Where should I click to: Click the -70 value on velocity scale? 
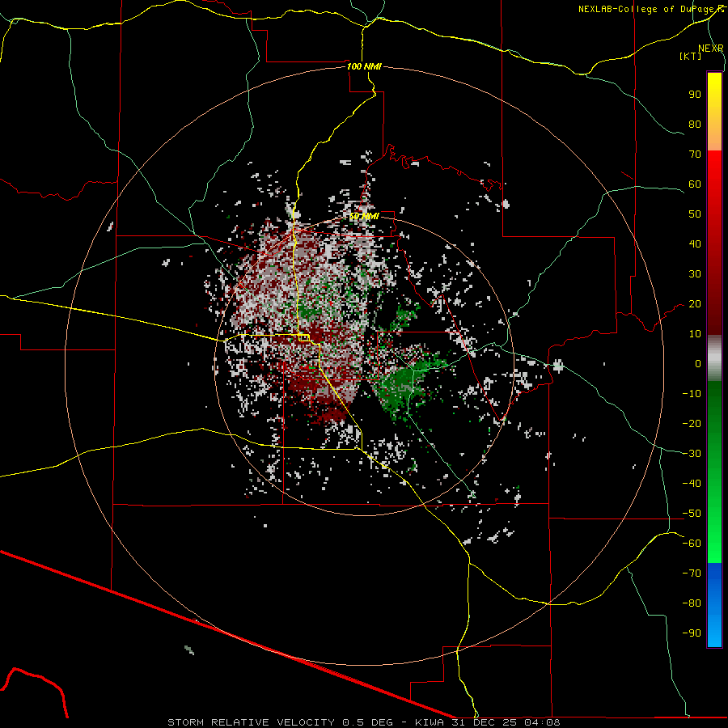point(692,574)
